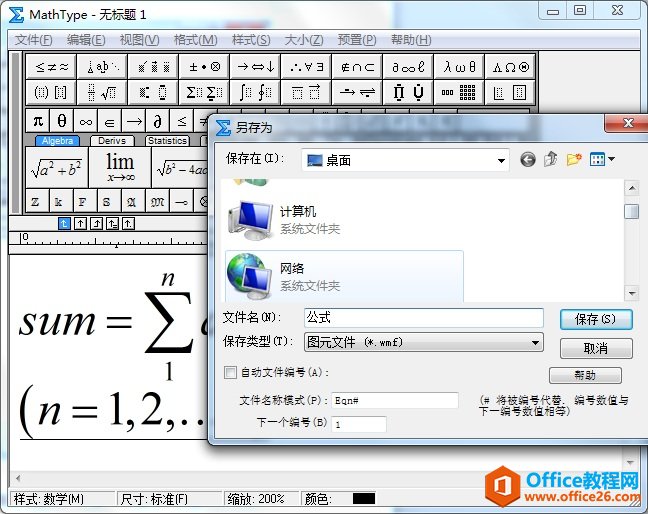Click the 保存(S) button
Viewport: 648px width, 514px height.
[x=596, y=319]
